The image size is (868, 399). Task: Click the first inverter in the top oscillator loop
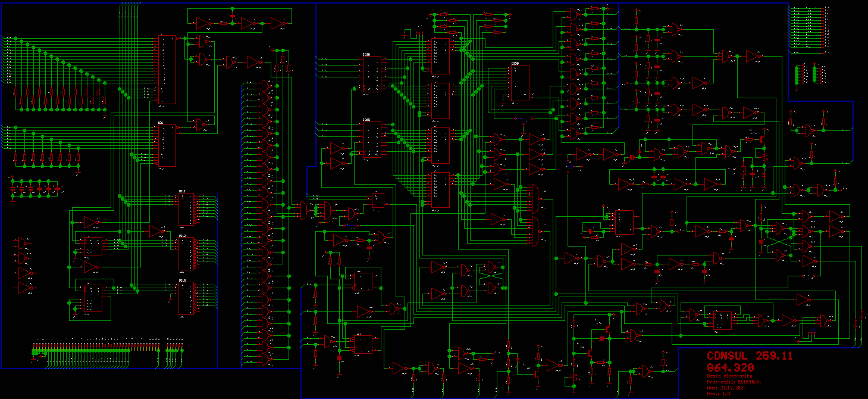click(203, 23)
